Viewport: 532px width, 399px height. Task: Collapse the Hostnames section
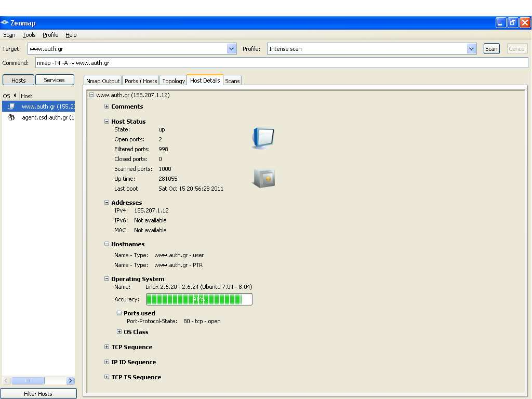[107, 244]
